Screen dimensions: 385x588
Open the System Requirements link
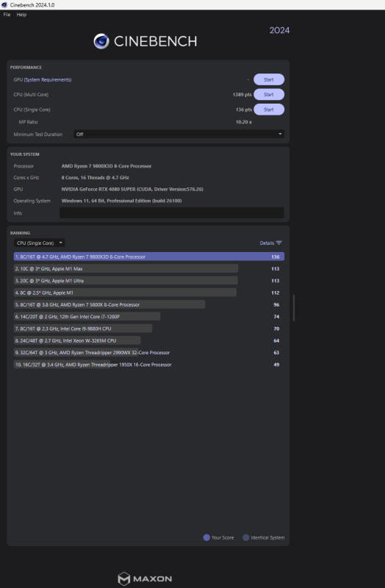48,79
